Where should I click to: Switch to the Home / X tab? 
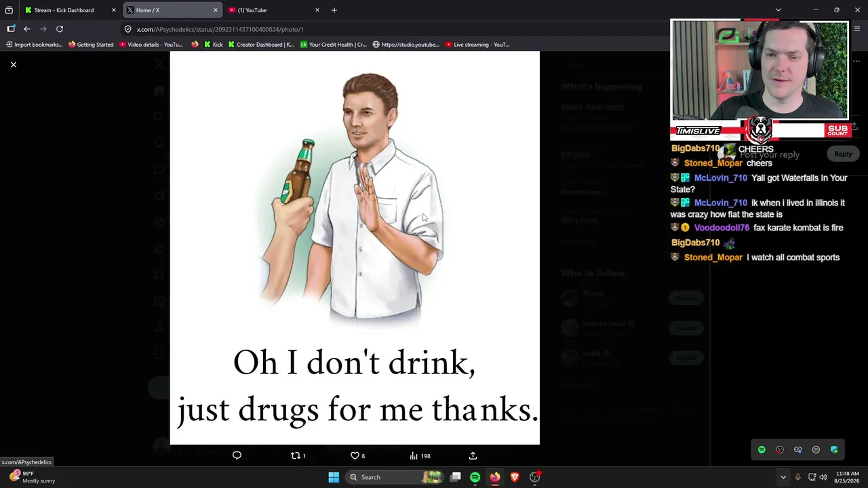click(x=172, y=10)
